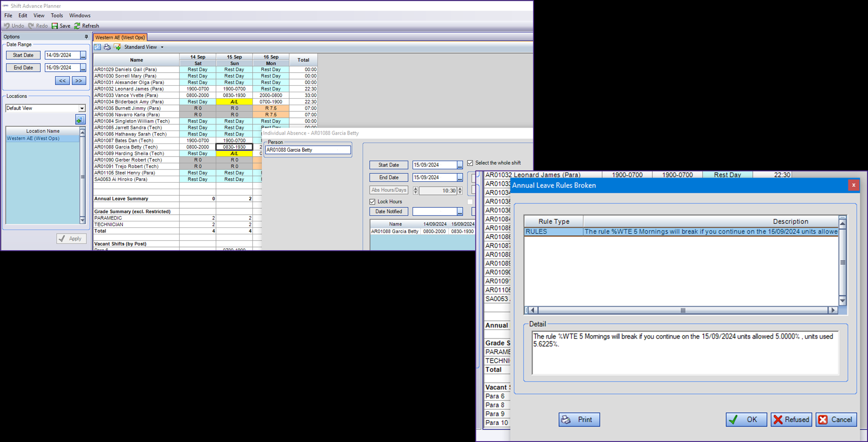Uncheck Select the whole shift
The width and height of the screenshot is (868, 442).
pyautogui.click(x=470, y=163)
